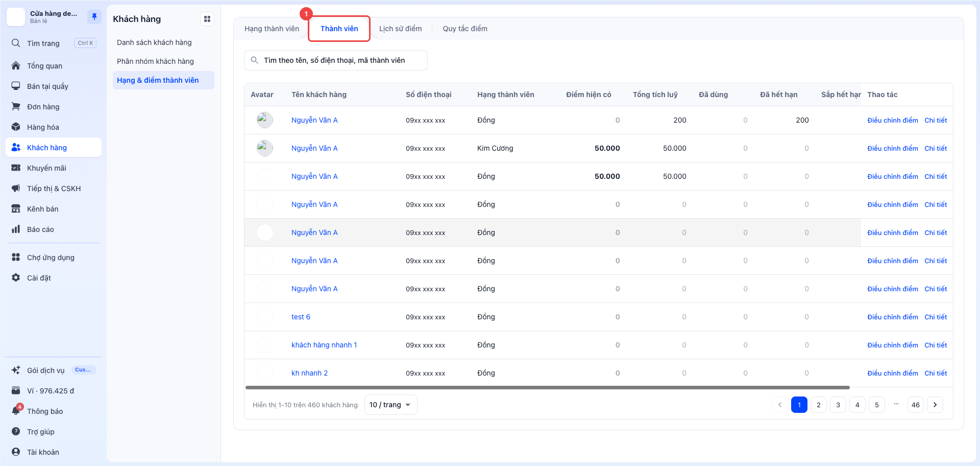Screen dimensions: 980x466
Task: Open customer link khách hàng nhanh 1
Action: pyautogui.click(x=324, y=345)
